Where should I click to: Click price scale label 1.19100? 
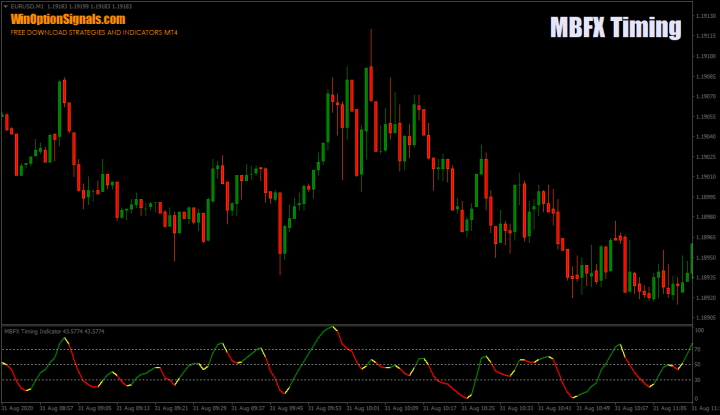[706, 56]
